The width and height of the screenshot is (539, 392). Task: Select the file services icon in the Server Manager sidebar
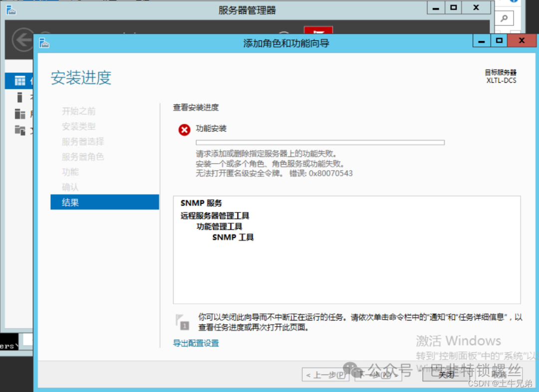(20, 130)
